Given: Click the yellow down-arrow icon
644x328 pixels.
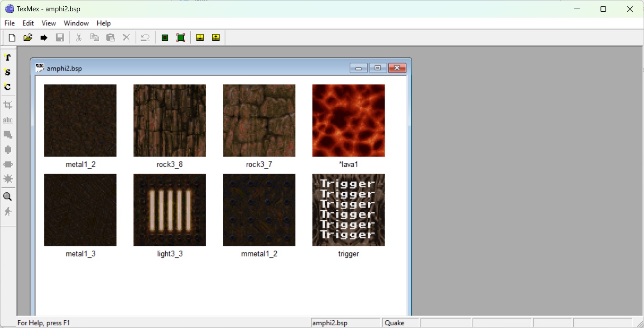Looking at the screenshot, I should click(200, 38).
